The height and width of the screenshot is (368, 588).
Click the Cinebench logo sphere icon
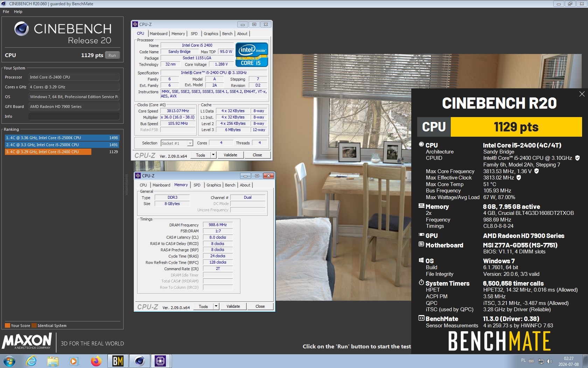(21, 29)
